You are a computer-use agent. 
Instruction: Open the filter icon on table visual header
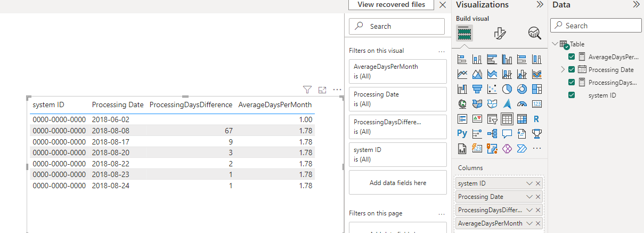coord(307,90)
